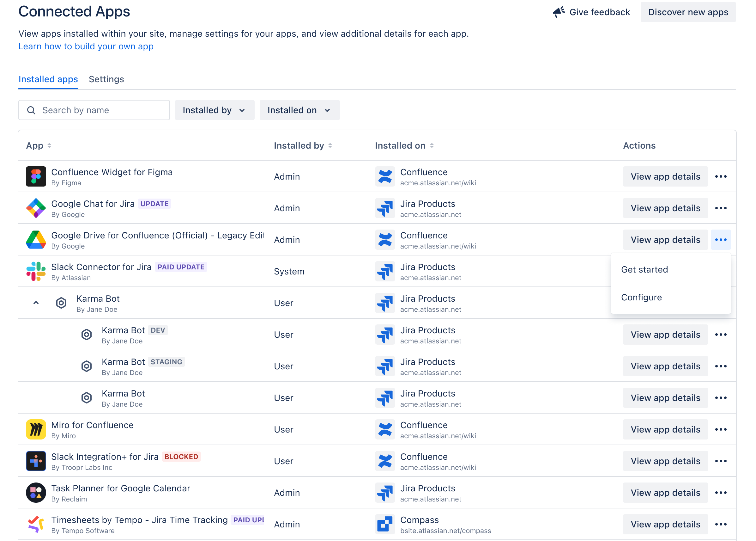Image resolution: width=756 pixels, height=541 pixels.
Task: Click the search magnifier icon
Action: coord(31,110)
